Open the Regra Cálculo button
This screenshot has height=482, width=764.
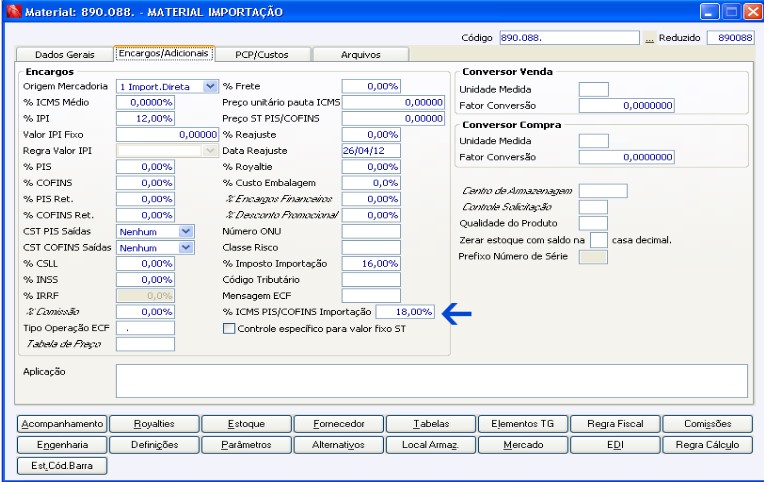click(707, 445)
